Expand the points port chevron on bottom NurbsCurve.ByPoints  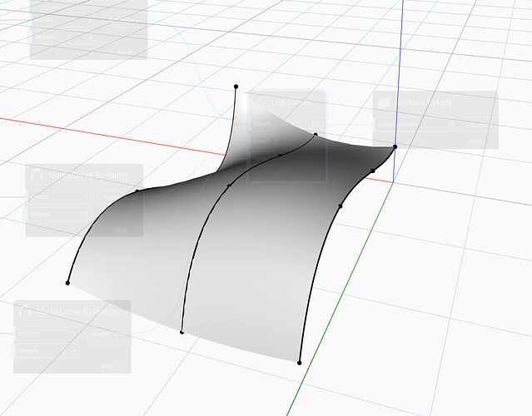pos(74,334)
